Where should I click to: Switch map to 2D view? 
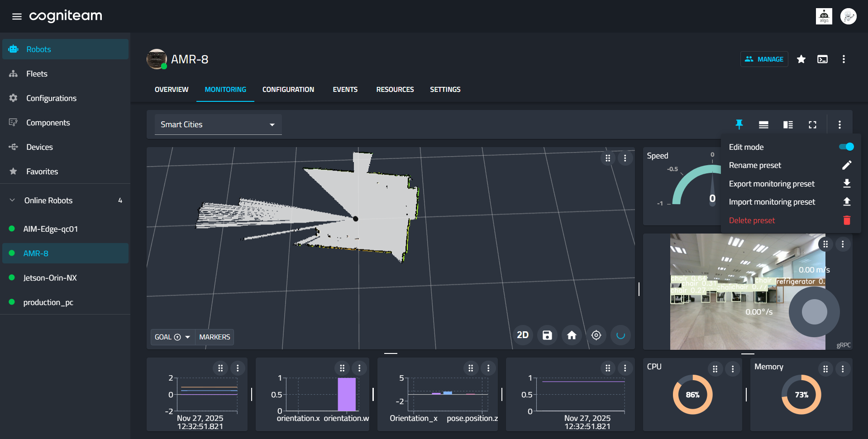point(523,335)
